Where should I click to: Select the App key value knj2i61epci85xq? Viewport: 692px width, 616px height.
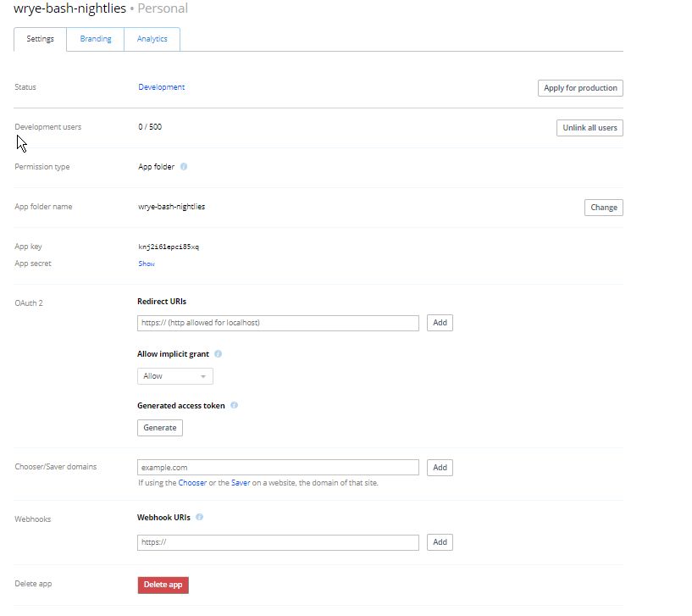click(169, 247)
